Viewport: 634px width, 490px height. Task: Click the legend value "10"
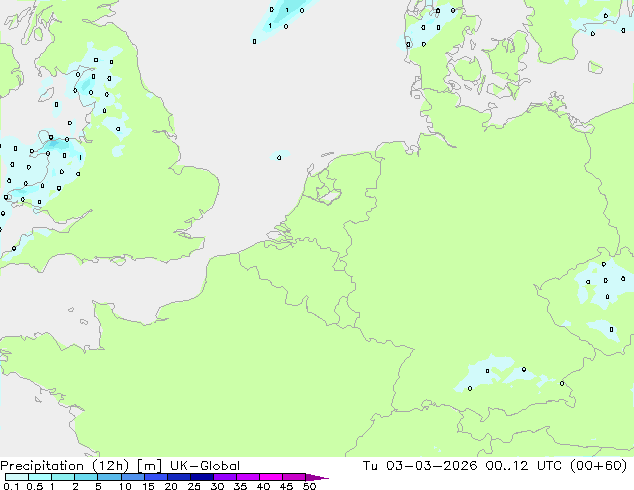click(125, 486)
